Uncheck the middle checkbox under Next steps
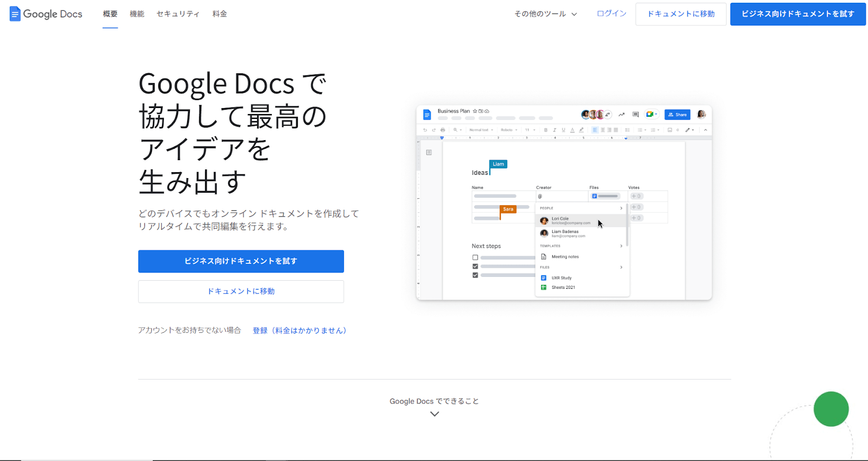This screenshot has height=461, width=868. (475, 266)
